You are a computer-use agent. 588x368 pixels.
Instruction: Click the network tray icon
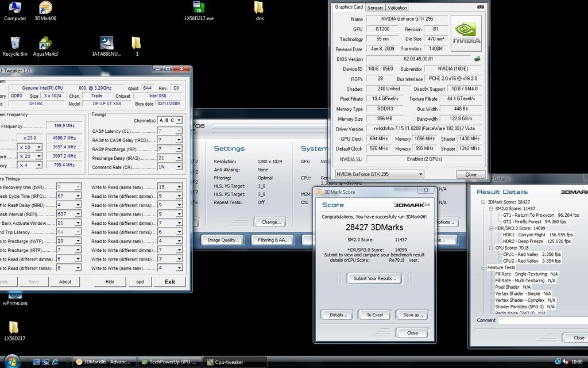[x=558, y=362]
